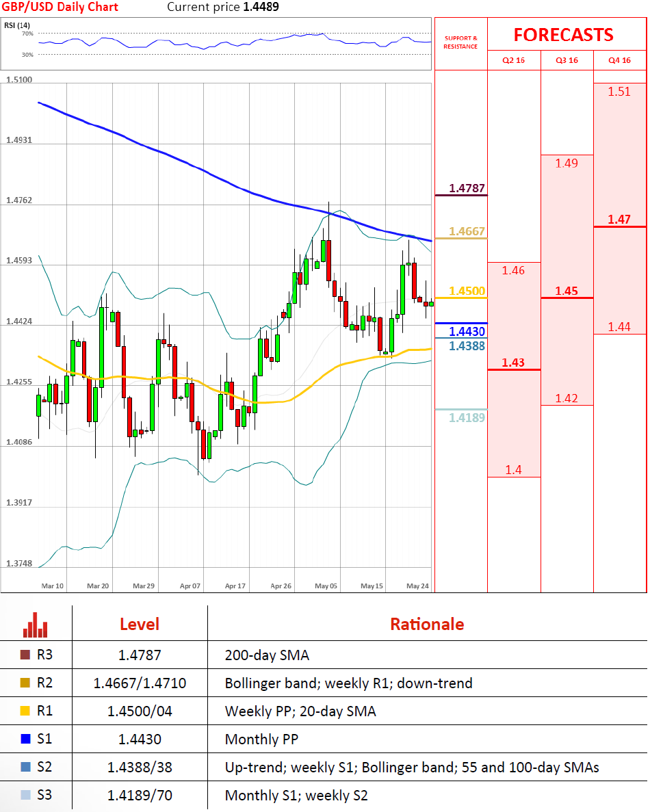Click the red bar chart icon
This screenshot has height=812, width=650.
[35, 625]
